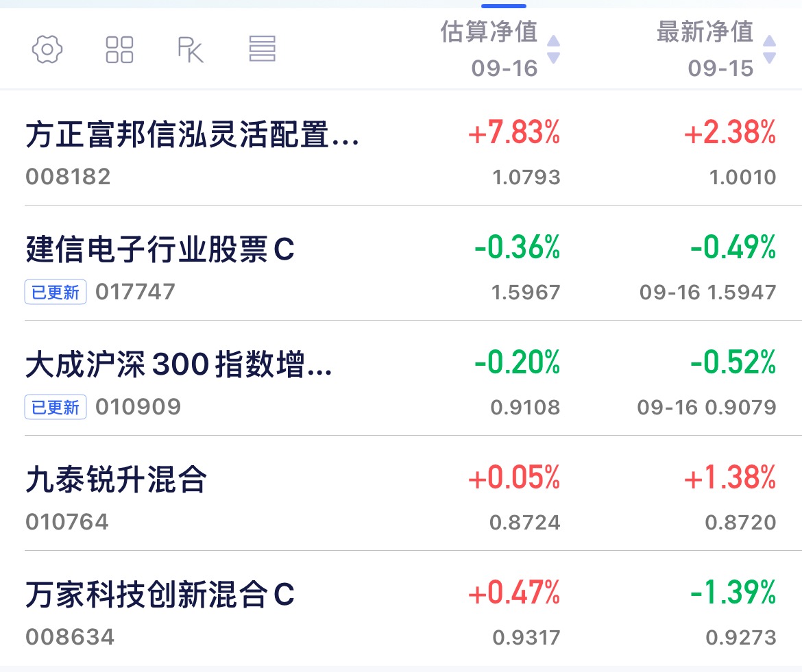Open fund 方正富邦信泓灵活配置
Screen dimensions: 802x672
[192, 134]
